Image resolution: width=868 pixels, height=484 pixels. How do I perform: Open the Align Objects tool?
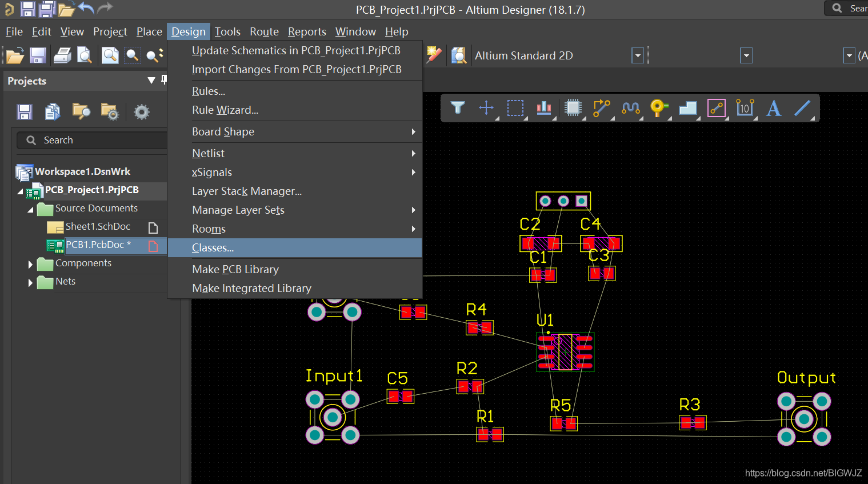pyautogui.click(x=544, y=108)
